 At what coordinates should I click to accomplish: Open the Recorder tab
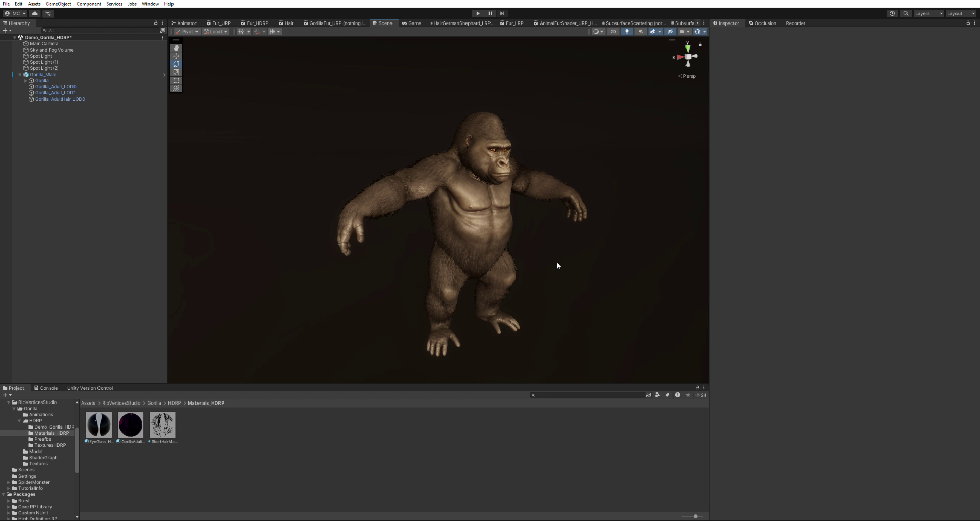pyautogui.click(x=795, y=23)
